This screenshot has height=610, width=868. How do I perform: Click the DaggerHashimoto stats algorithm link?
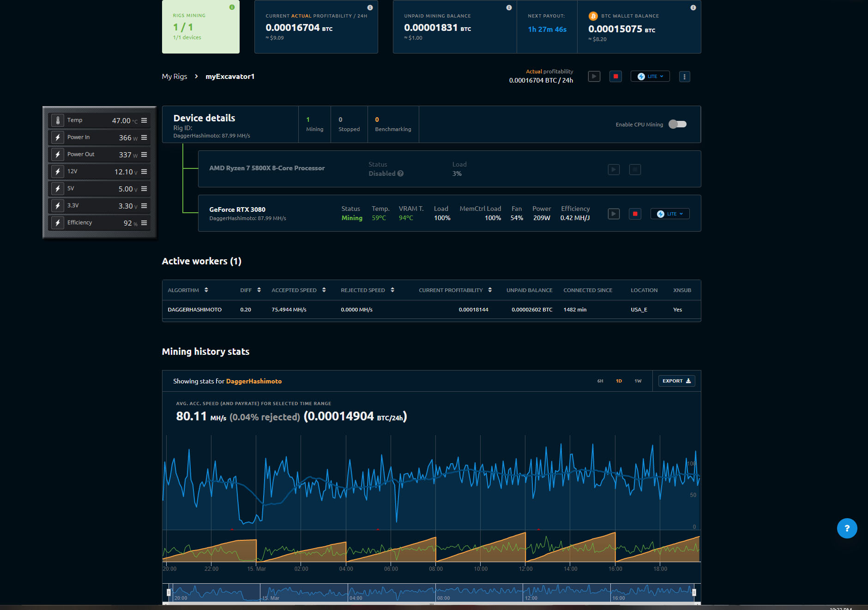click(x=254, y=381)
